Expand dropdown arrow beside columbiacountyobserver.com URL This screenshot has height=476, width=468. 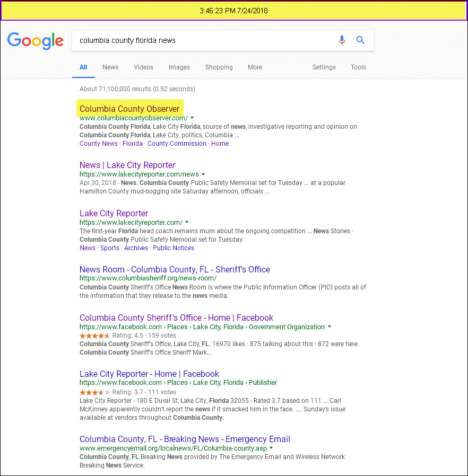(192, 118)
